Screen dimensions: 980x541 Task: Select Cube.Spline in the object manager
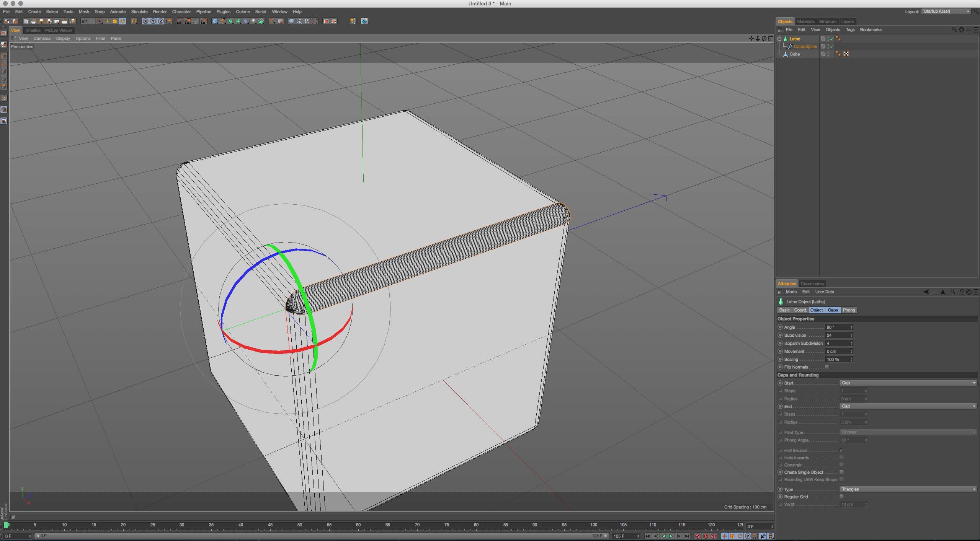(x=805, y=47)
